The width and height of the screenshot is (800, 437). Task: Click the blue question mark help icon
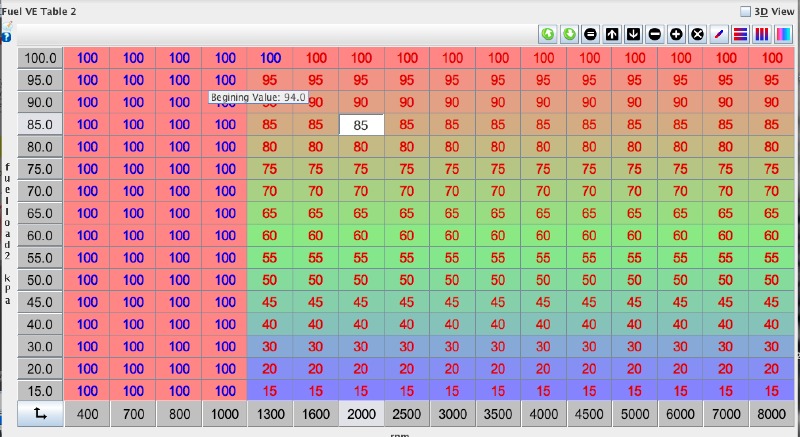[7, 37]
